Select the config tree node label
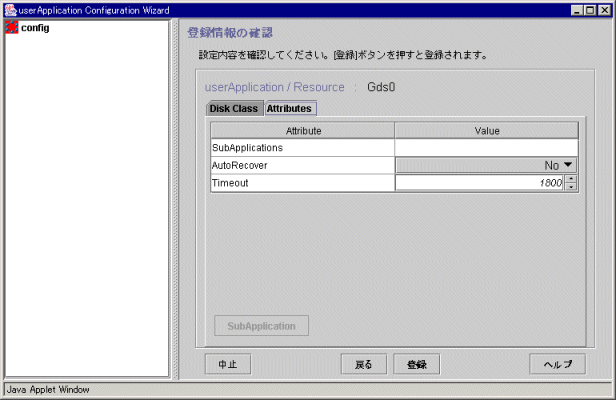The image size is (616, 400). coord(35,27)
